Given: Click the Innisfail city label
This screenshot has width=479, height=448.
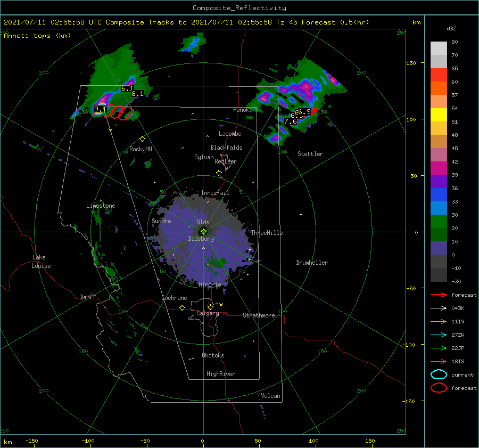Looking at the screenshot, I should (x=215, y=193).
